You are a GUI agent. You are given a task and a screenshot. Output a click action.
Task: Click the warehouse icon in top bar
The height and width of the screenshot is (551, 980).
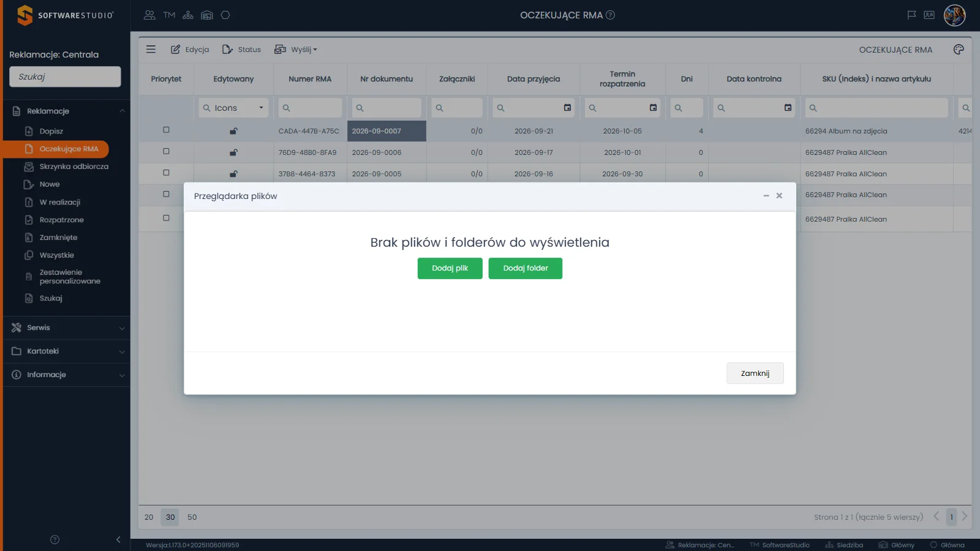click(x=207, y=15)
